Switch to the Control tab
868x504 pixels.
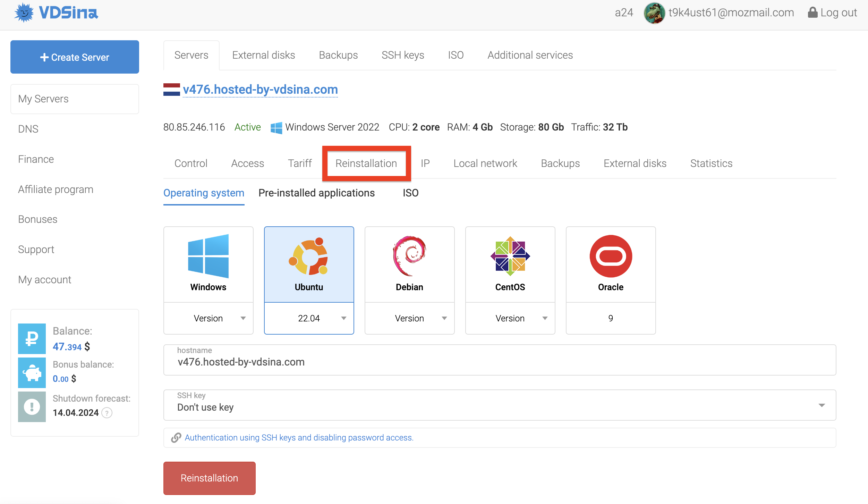coord(191,163)
